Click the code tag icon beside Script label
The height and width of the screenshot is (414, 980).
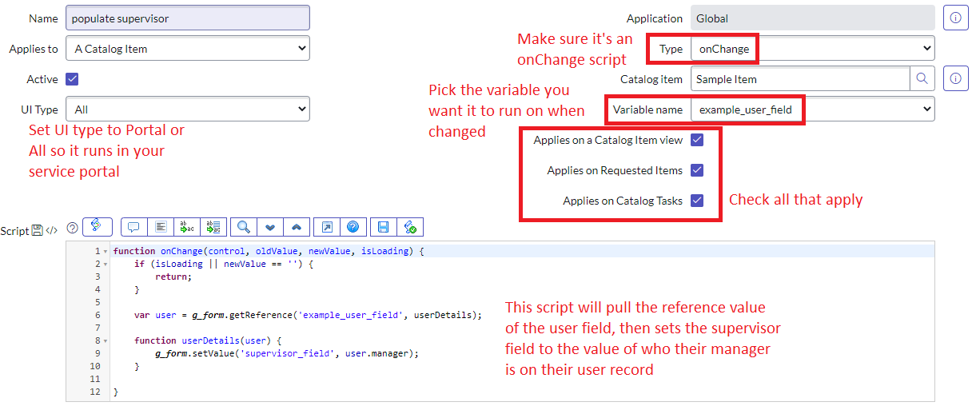click(x=52, y=231)
